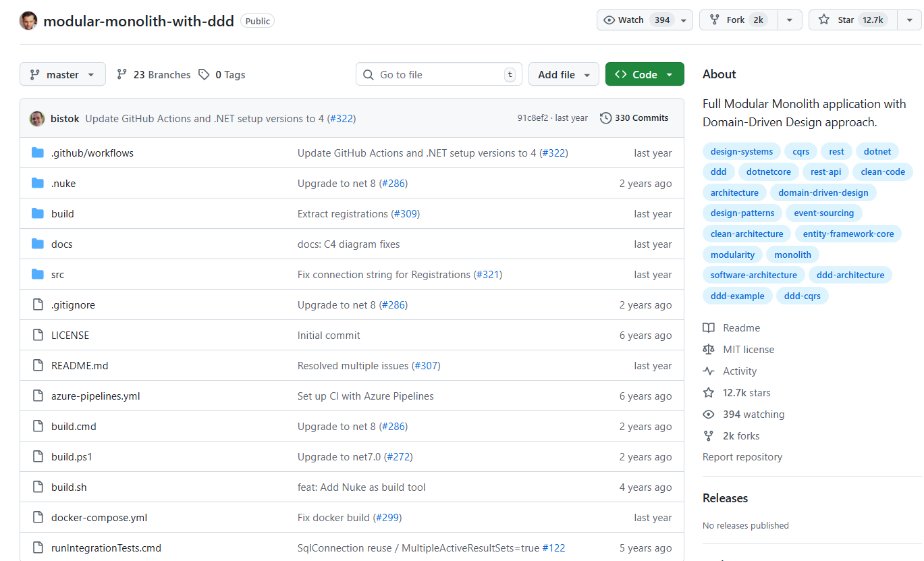Click the docs folder icon
The width and height of the screenshot is (924, 561).
[x=38, y=244]
